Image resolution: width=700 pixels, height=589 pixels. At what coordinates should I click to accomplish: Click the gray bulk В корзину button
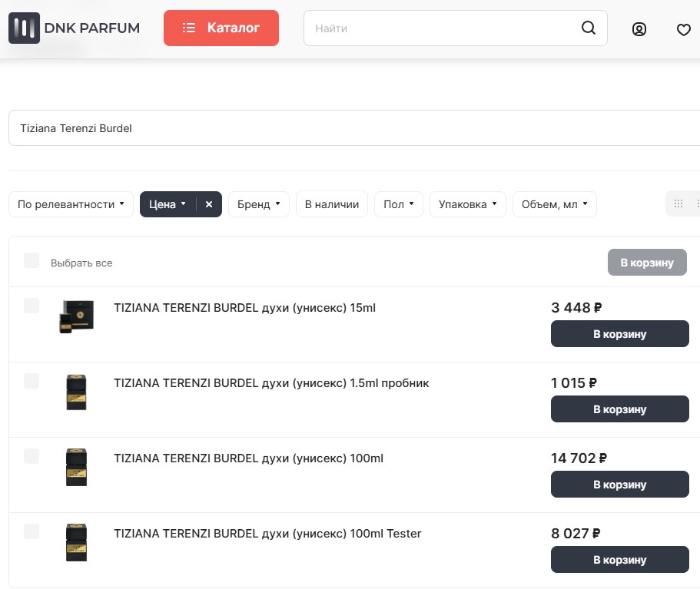pyautogui.click(x=647, y=263)
